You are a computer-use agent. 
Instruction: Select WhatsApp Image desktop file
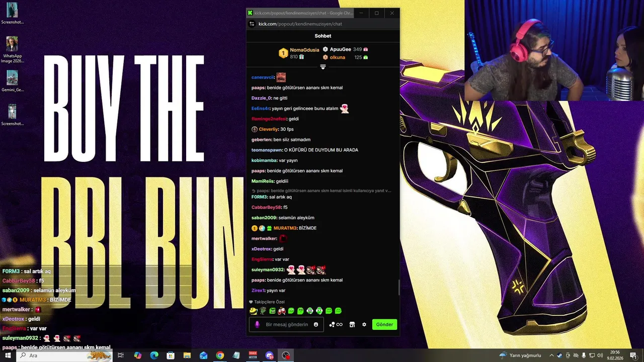coord(12,50)
